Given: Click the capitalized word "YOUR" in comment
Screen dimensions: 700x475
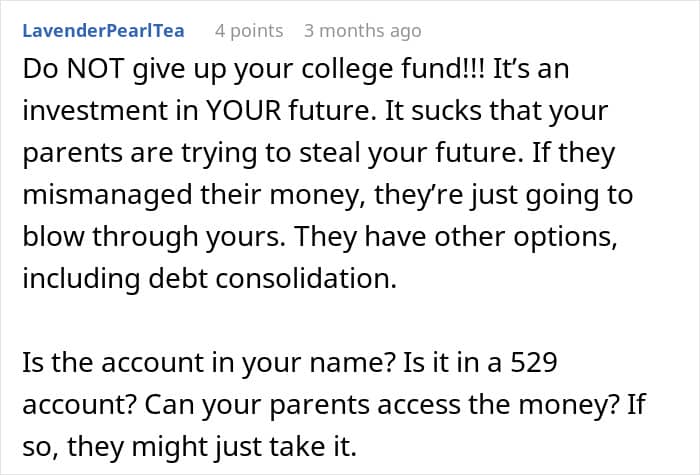Looking at the screenshot, I should click(244, 111).
